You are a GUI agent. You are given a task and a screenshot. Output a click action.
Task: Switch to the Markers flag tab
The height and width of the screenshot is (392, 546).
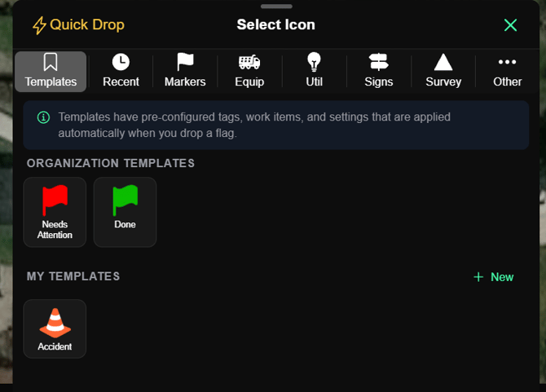coord(185,71)
